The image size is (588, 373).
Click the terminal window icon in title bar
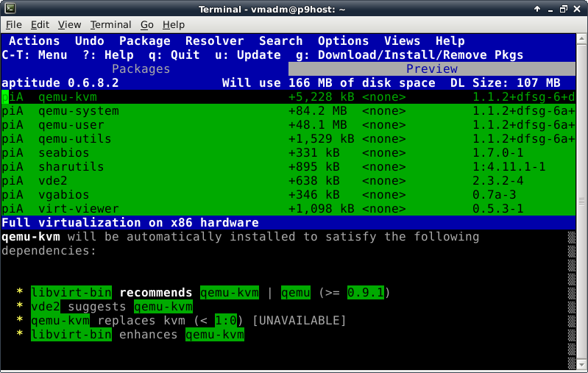(8, 9)
